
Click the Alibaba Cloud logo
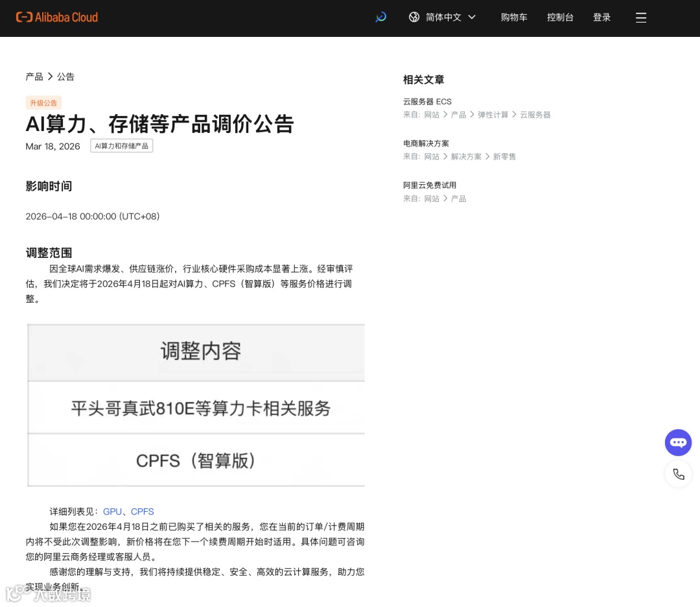point(56,18)
